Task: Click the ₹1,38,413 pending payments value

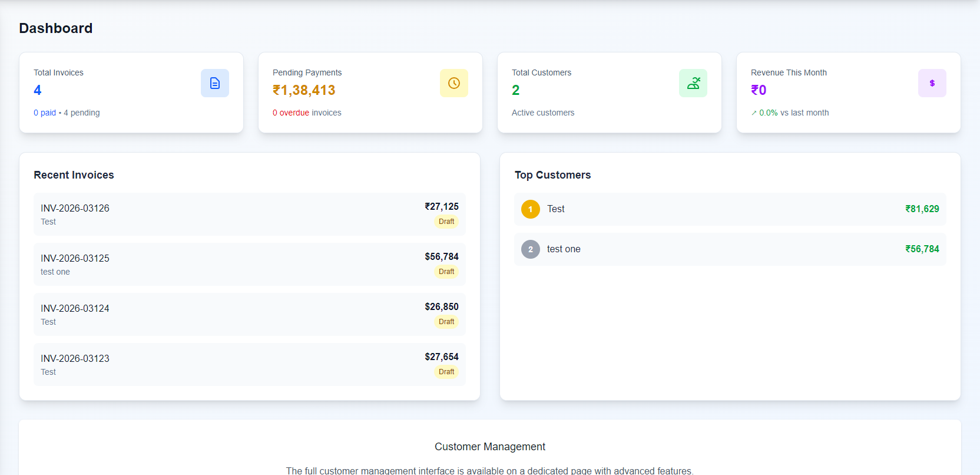Action: 304,90
